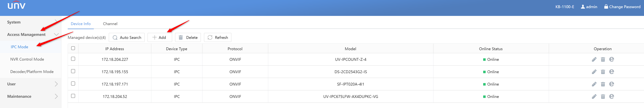Open web page for device 172.18.197.171
This screenshot has height=108, width=644.
click(x=612, y=84)
